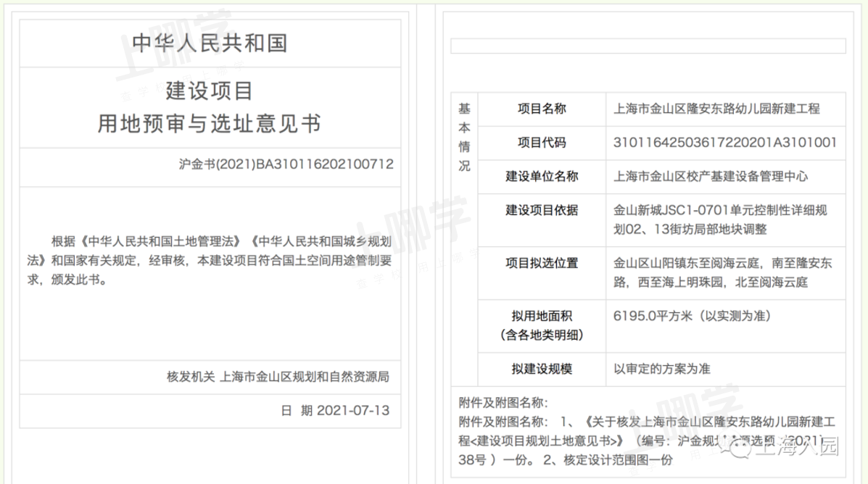Click issuing authority 上海市金山区规划和自然资源局
This screenshot has height=484, width=868.
click(x=305, y=377)
